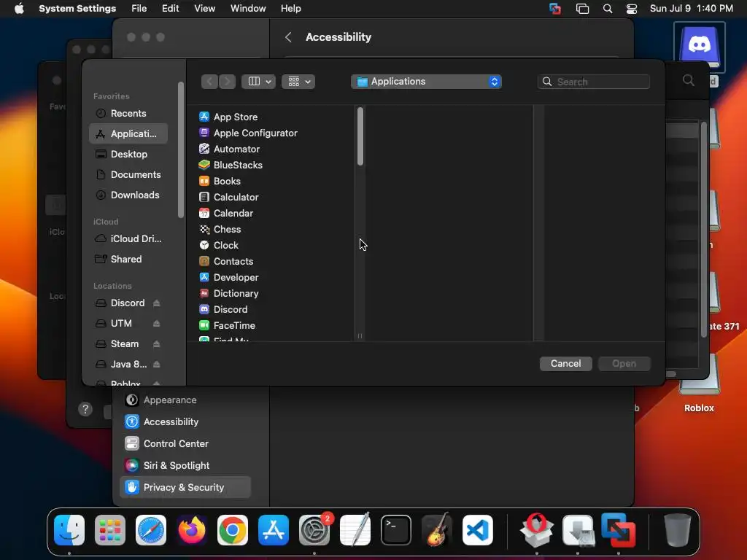Open Documents folder in sidebar

128,175
